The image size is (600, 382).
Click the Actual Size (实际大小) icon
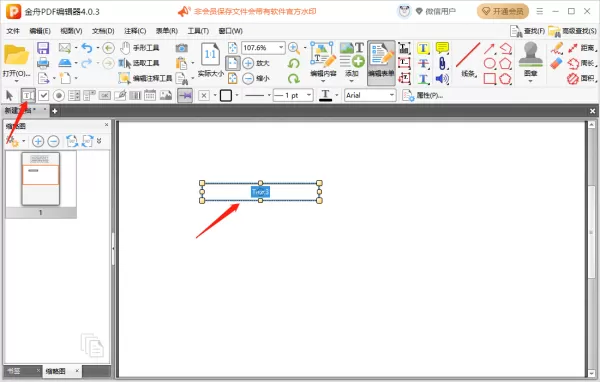pos(210,59)
